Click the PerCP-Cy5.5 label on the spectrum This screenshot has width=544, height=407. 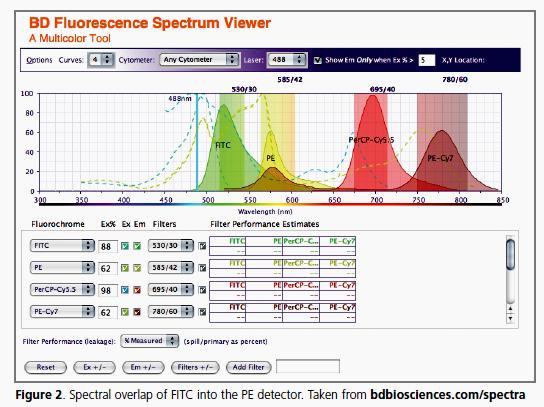(371, 140)
